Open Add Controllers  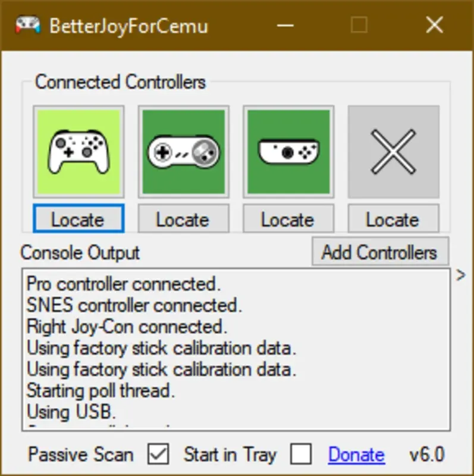[x=380, y=252]
